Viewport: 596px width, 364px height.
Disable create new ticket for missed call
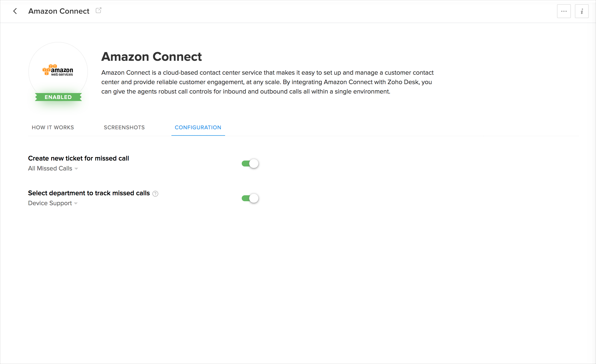pos(250,164)
